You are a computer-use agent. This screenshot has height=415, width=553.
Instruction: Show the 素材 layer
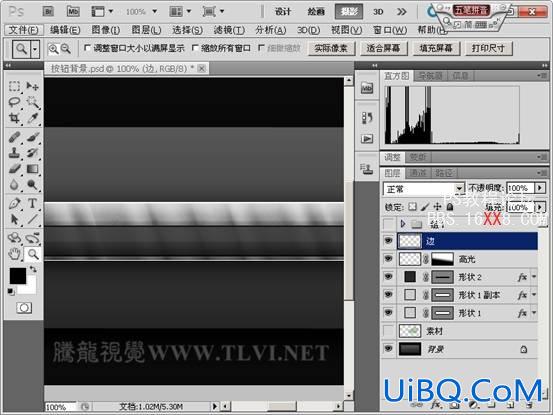click(x=388, y=331)
